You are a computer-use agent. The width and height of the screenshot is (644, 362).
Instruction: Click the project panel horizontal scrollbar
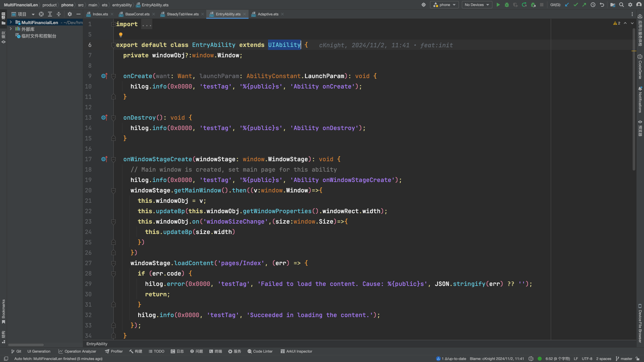26,345
